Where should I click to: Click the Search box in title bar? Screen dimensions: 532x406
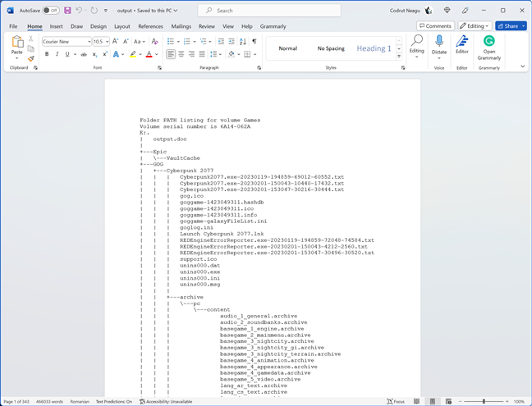click(x=269, y=11)
